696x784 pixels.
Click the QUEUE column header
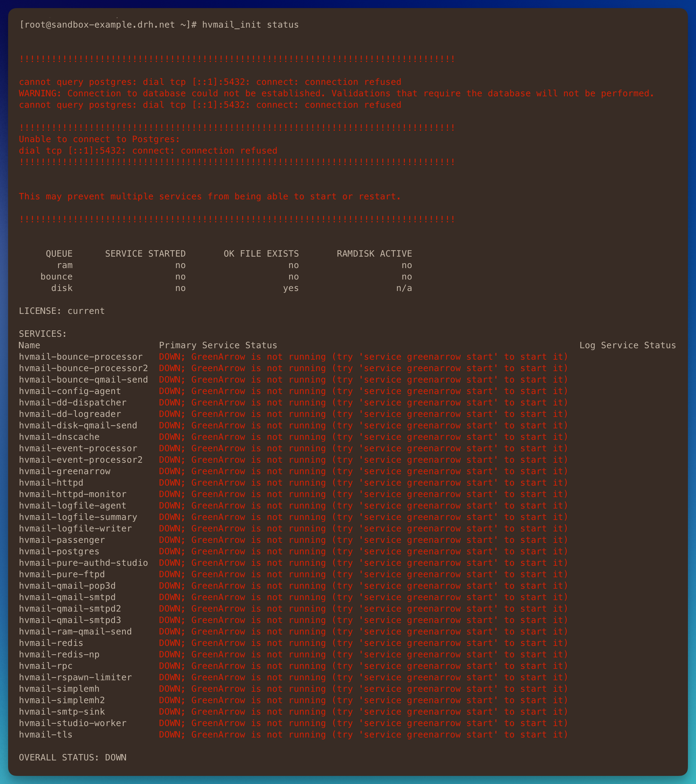tap(59, 254)
